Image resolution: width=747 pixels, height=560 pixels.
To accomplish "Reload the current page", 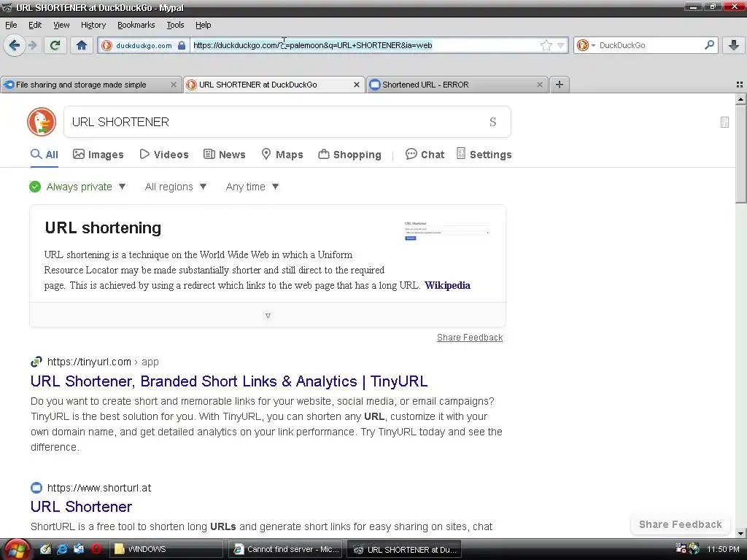I will [x=55, y=45].
